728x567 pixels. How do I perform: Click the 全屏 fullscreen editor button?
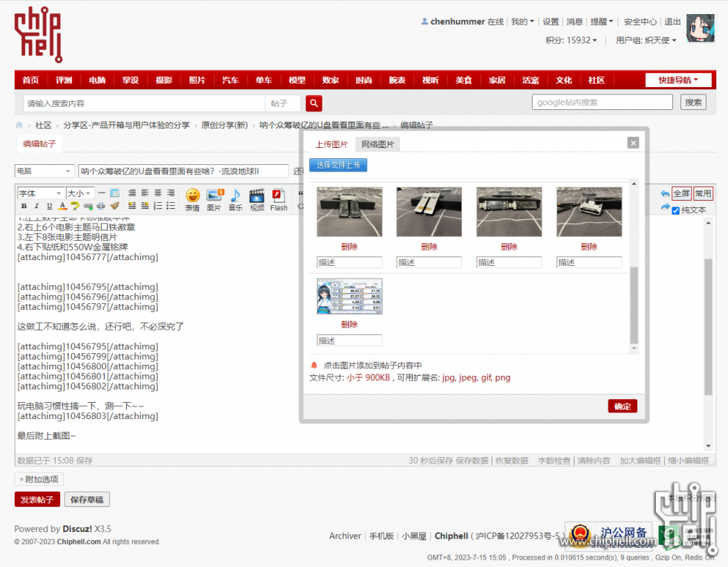tap(681, 193)
